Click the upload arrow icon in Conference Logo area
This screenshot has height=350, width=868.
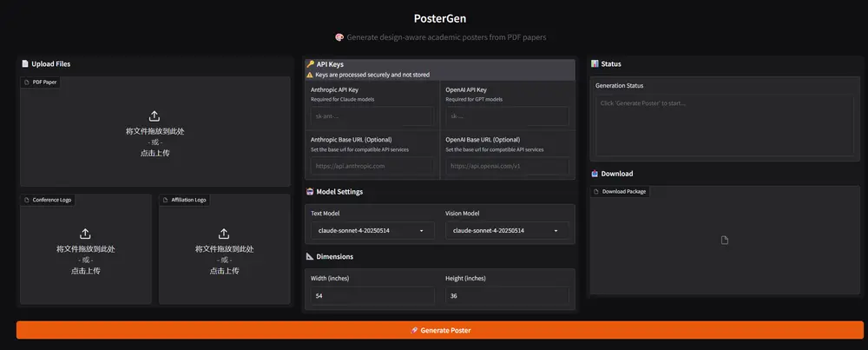[x=85, y=234]
